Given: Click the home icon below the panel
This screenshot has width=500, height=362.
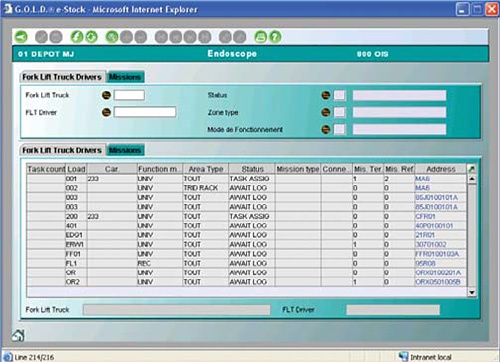Looking at the screenshot, I should [18, 335].
